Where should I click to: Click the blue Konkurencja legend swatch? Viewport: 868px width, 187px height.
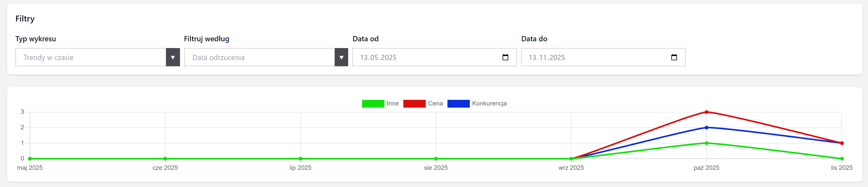click(458, 103)
